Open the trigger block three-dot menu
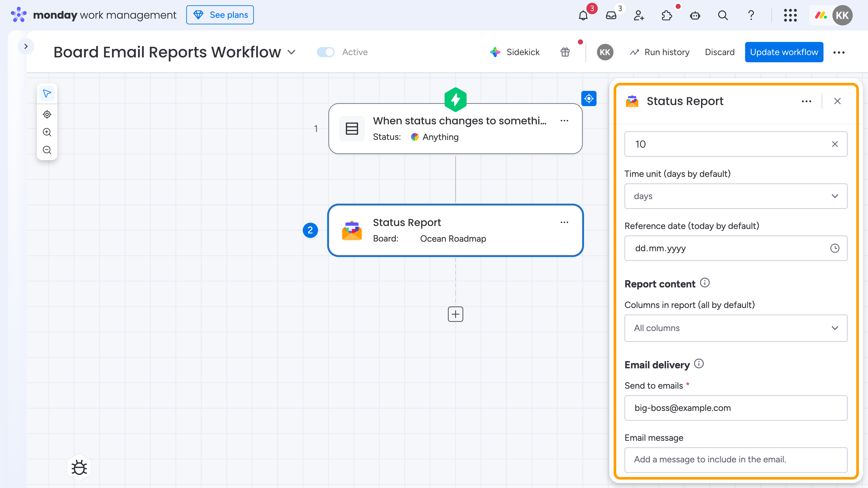 [x=564, y=121]
